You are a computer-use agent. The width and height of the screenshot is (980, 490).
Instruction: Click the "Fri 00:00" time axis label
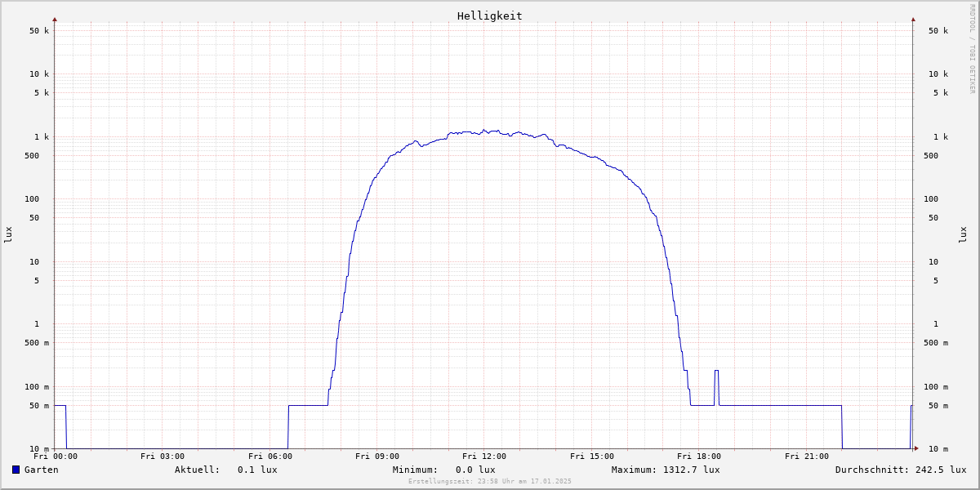56,457
